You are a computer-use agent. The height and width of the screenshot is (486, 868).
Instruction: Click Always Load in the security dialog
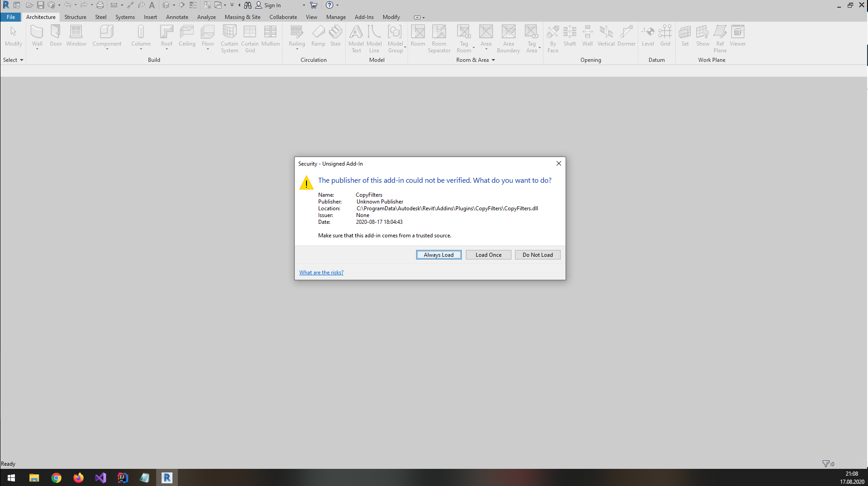pyautogui.click(x=439, y=255)
